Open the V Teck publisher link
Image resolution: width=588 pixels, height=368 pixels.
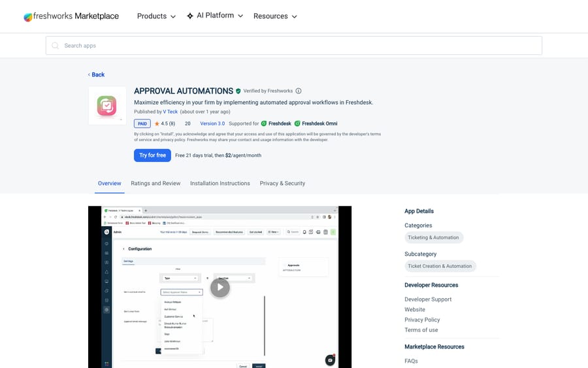click(x=171, y=112)
